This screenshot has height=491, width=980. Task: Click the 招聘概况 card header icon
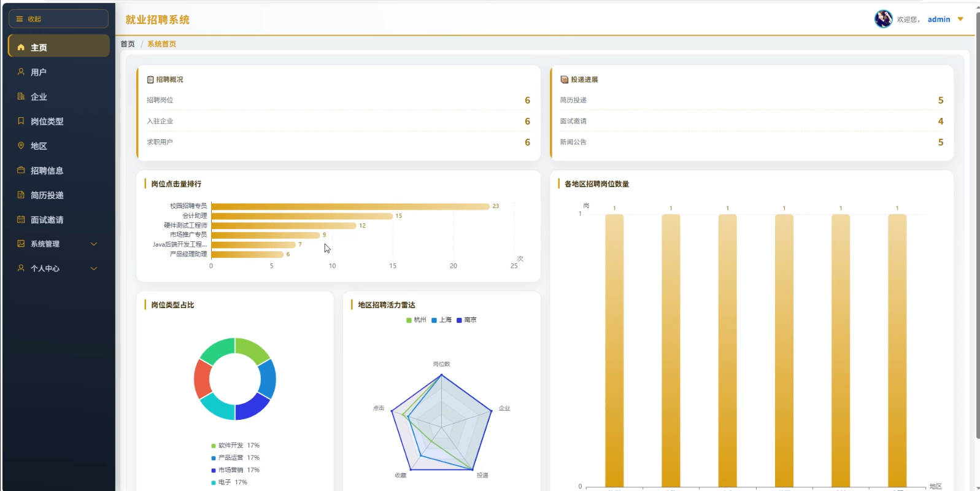[x=150, y=80]
